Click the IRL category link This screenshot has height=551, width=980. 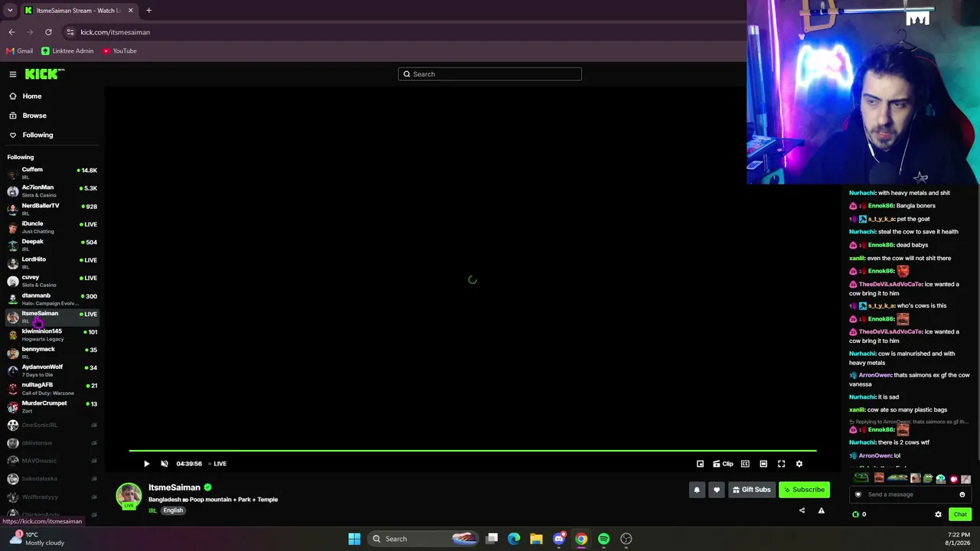tap(152, 510)
